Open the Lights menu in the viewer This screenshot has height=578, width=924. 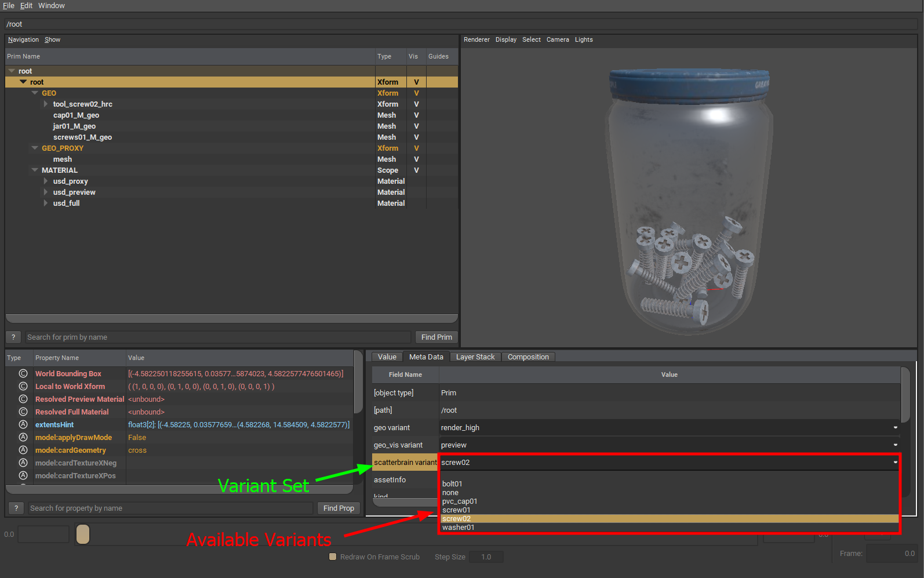tap(583, 40)
